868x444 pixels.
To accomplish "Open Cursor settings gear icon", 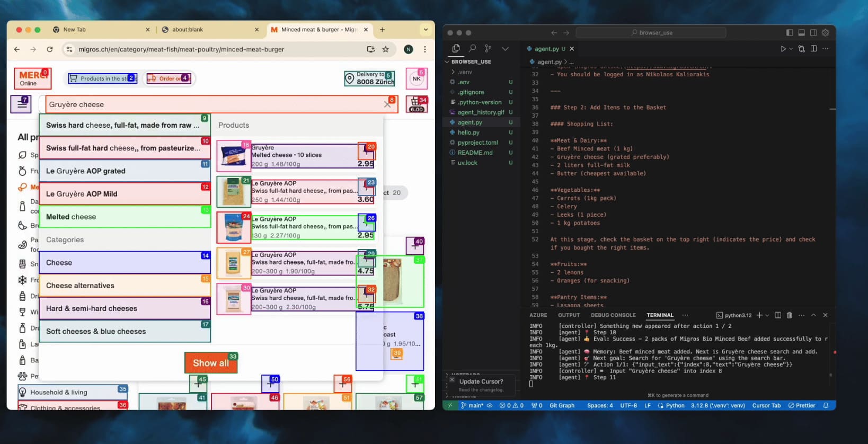I will [826, 33].
